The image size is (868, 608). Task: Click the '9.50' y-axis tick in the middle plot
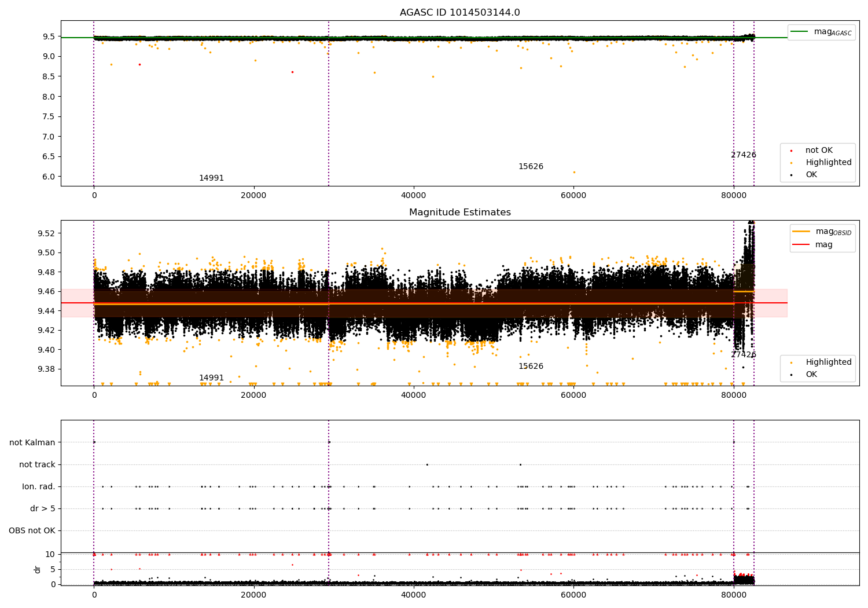click(x=47, y=253)
